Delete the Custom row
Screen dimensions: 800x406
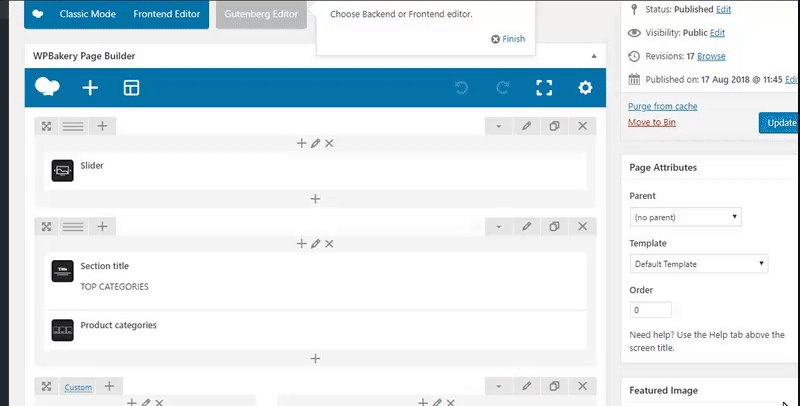583,386
